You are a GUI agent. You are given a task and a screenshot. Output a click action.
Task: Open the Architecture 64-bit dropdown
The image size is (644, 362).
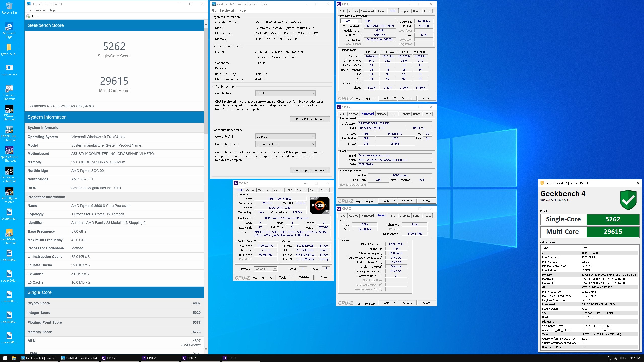pyautogui.click(x=285, y=93)
